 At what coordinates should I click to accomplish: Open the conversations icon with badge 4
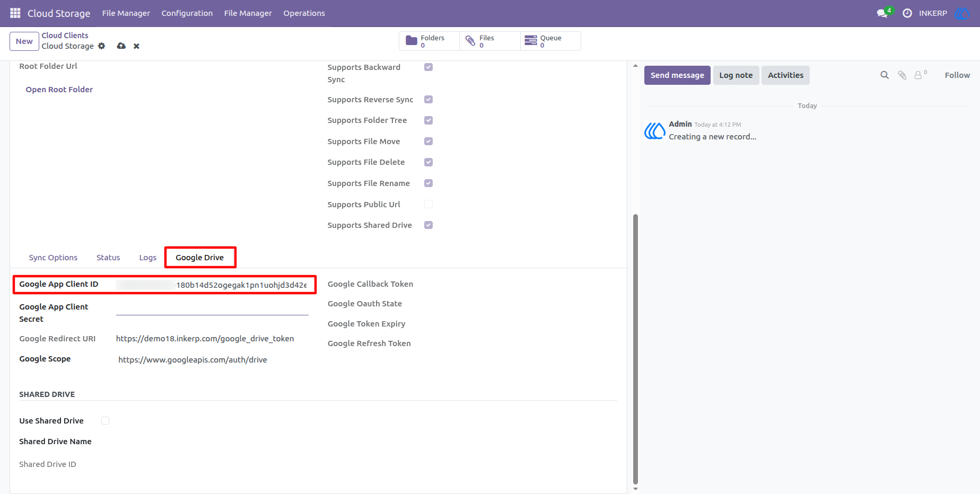[884, 13]
